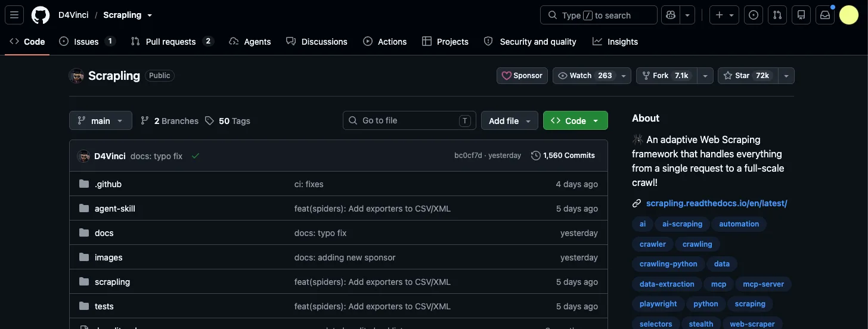Select the mcp-server topic tag

click(x=763, y=284)
